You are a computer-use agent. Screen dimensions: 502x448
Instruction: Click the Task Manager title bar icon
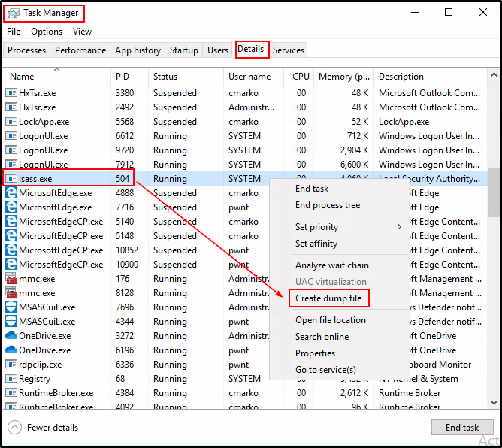coord(13,13)
